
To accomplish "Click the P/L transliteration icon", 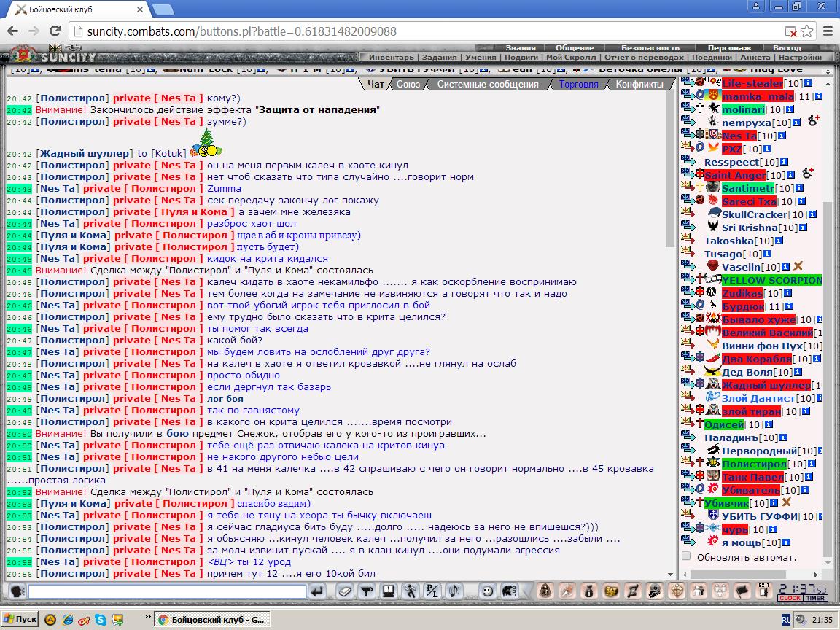I will coord(432,591).
